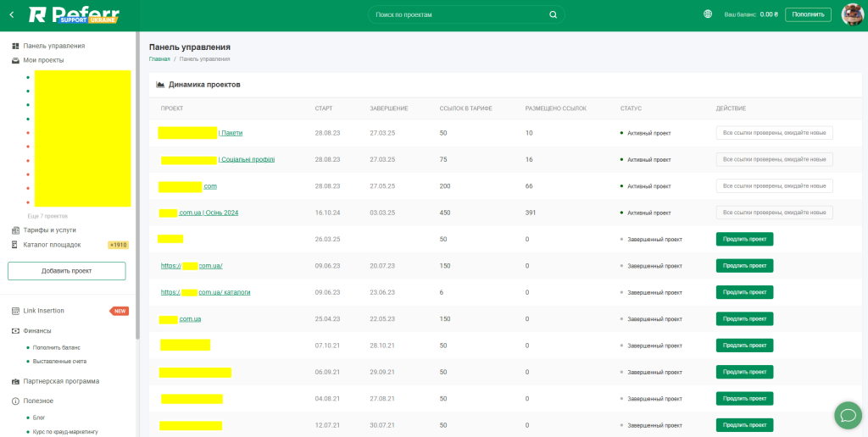The height and width of the screenshot is (437, 868).
Task: Show more via Еще 7 проектов
Action: click(47, 217)
